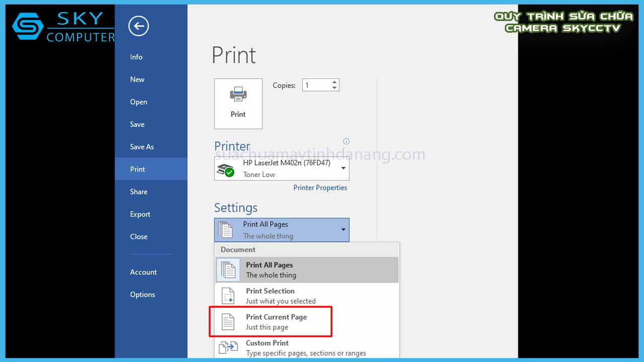
Task: Open the Account page
Action: 143,272
